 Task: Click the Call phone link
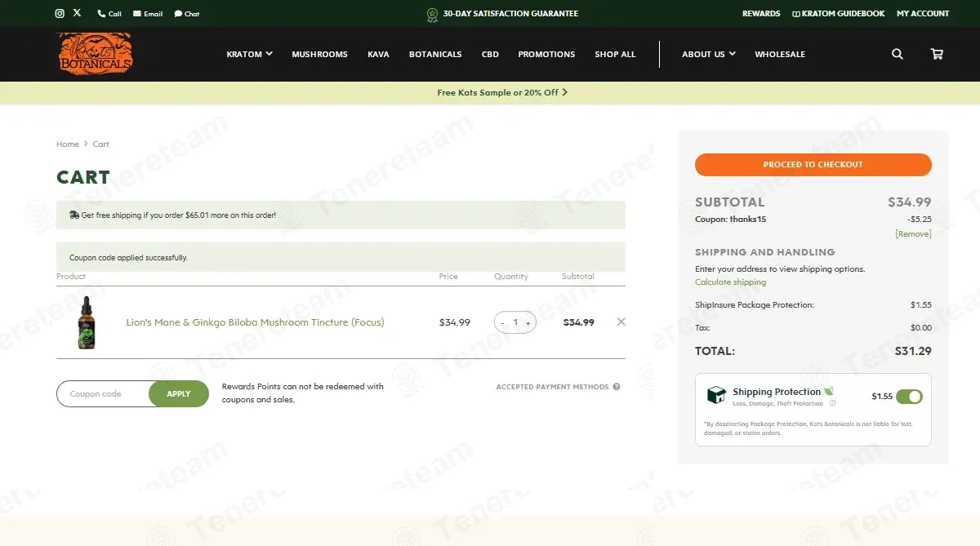[109, 14]
